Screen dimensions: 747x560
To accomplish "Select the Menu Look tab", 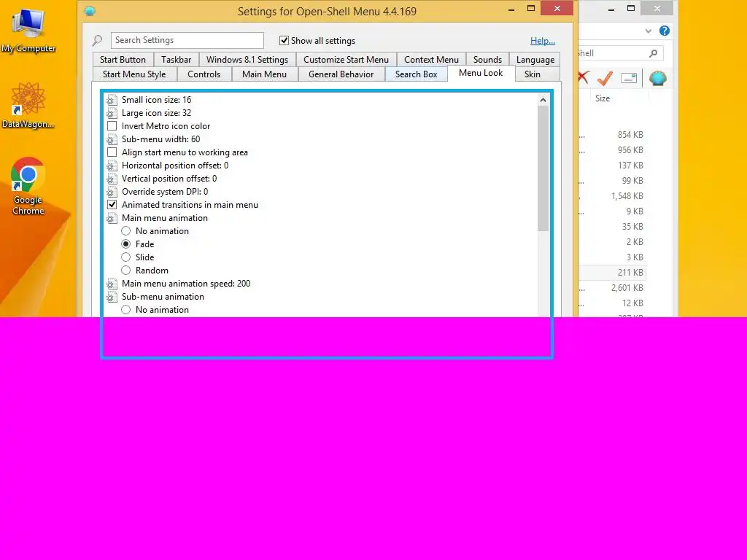I will point(481,73).
